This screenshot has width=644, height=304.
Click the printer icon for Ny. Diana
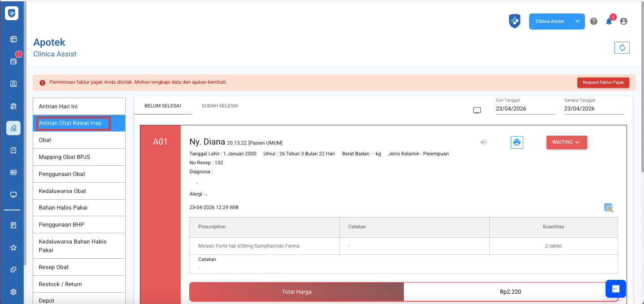coord(517,142)
